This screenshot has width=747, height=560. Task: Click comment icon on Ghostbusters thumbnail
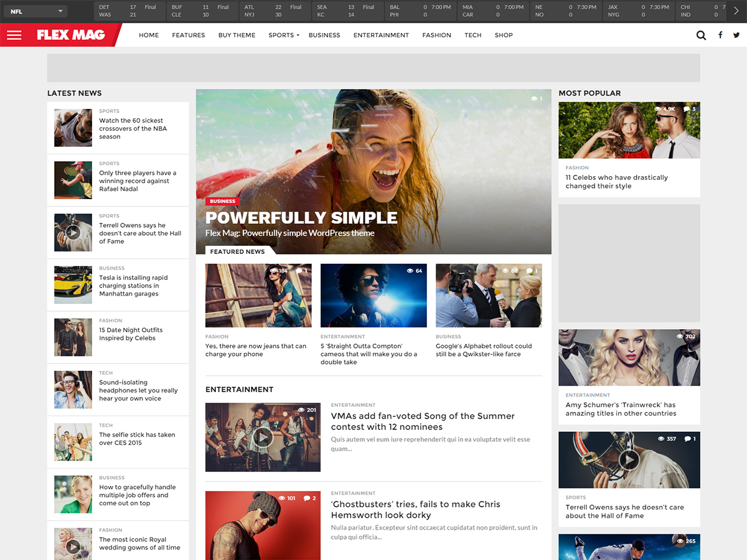coord(307,498)
